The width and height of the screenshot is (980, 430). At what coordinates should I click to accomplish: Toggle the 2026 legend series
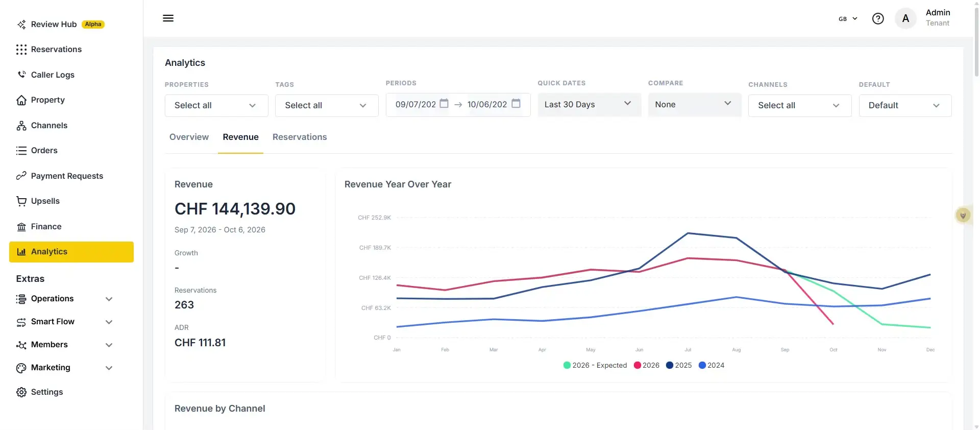(647, 365)
